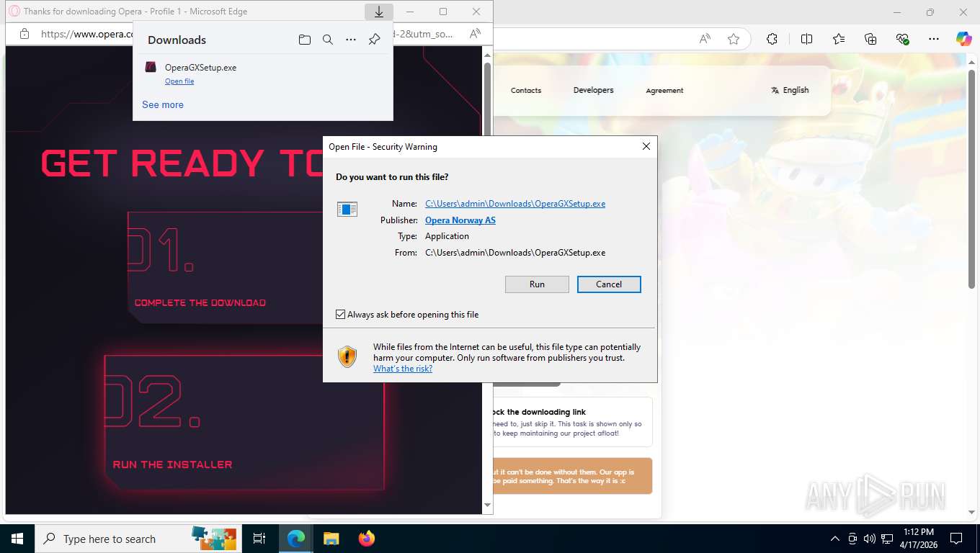Cancel the security warning dialog

click(609, 284)
